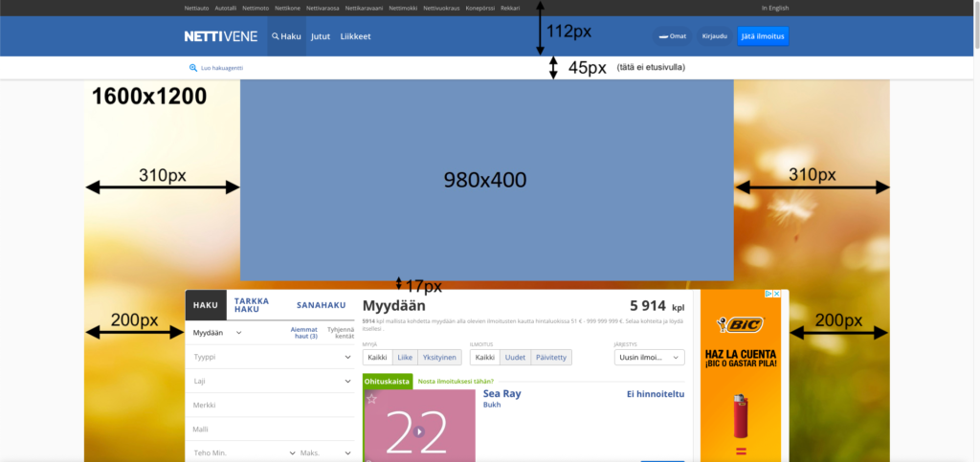The image size is (980, 462).
Task: Open Haku in the main navigation
Action: click(287, 36)
